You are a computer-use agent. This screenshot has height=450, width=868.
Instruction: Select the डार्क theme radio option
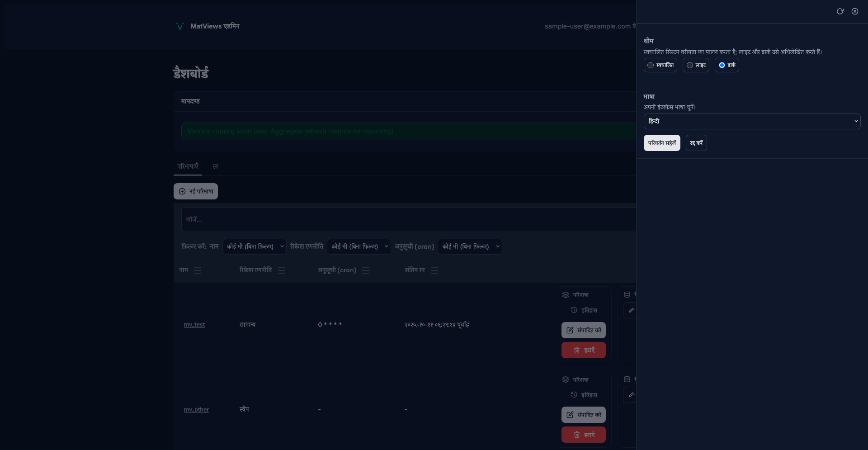[722, 65]
